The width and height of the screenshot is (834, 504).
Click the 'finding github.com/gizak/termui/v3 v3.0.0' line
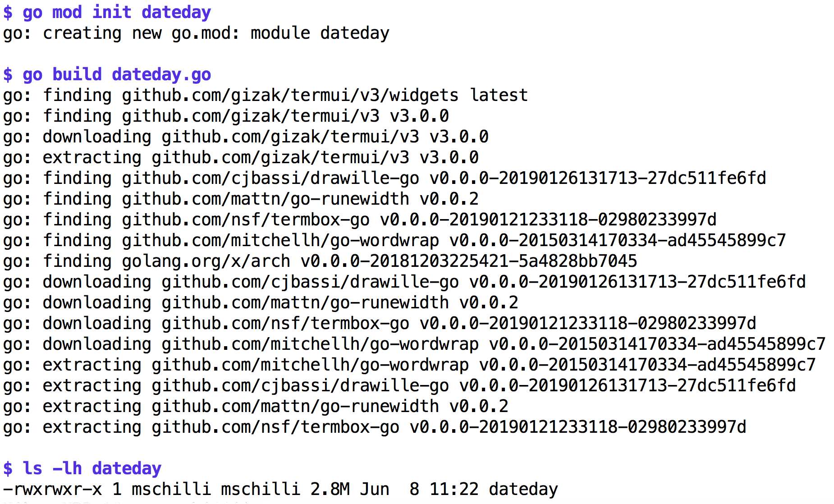226,116
